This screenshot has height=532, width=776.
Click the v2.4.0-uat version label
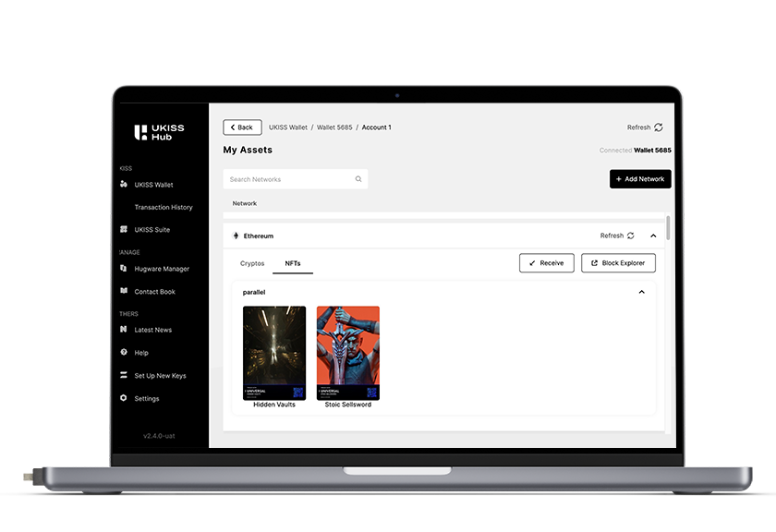point(159,436)
